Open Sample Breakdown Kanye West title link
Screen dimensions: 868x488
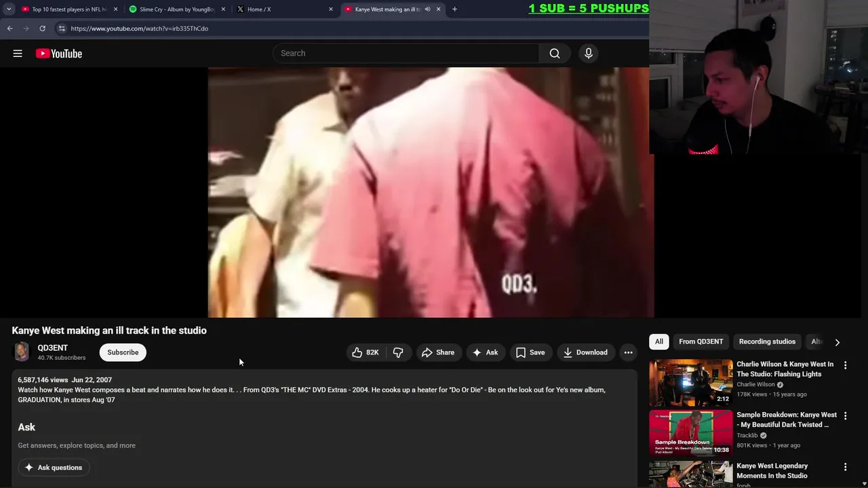(787, 420)
